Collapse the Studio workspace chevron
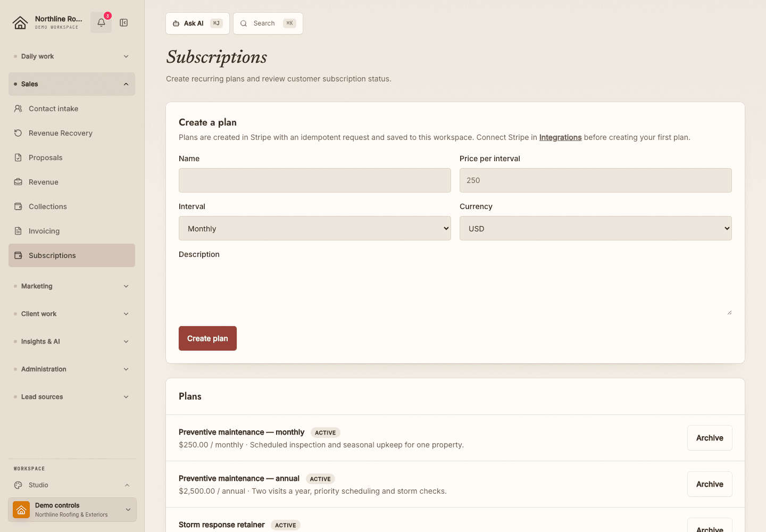Viewport: 766px width, 532px height. pos(127,485)
